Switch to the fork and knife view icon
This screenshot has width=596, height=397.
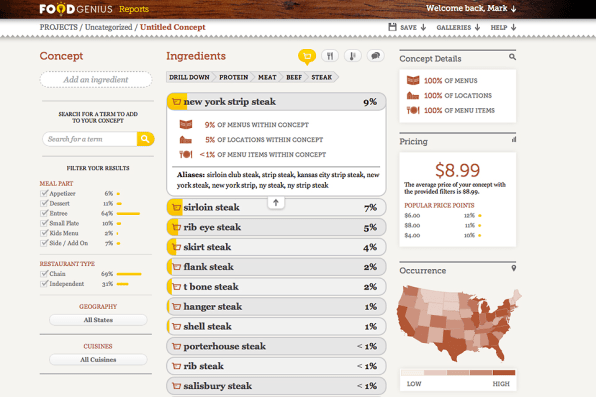[330, 56]
